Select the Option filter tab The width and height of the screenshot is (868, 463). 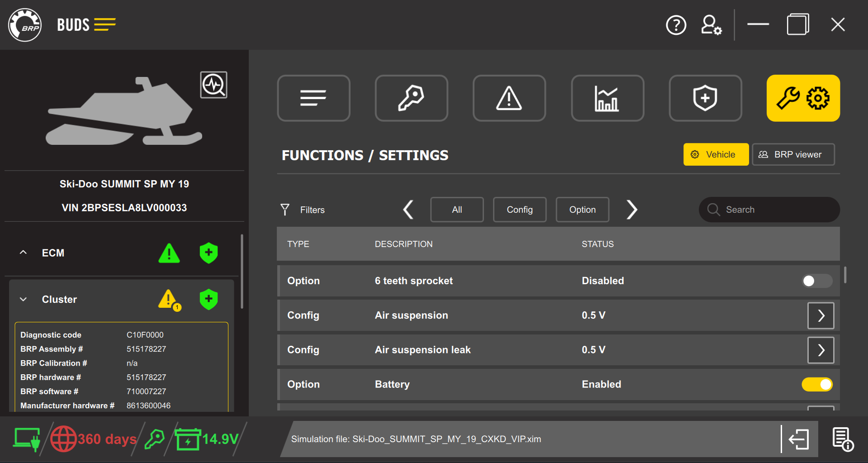pyautogui.click(x=582, y=210)
